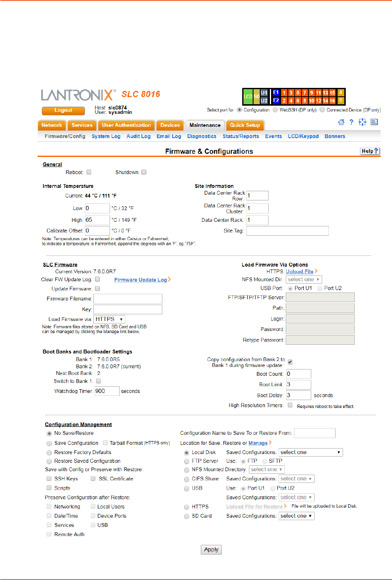The width and height of the screenshot is (392, 580).
Task: Click the Home icon in the toolbar
Action: point(341,122)
